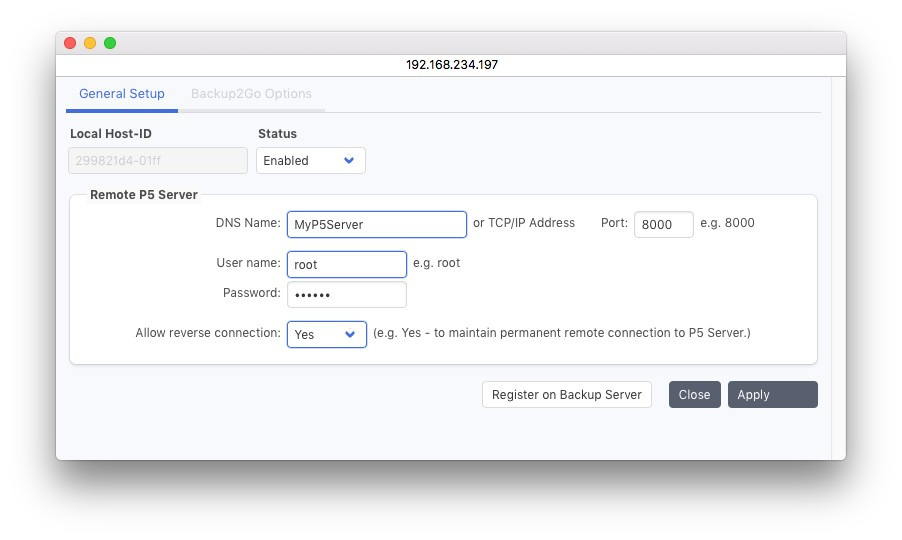Click the DNS Name field containing MyP5Server
This screenshot has width=902, height=540.
pyautogui.click(x=376, y=225)
